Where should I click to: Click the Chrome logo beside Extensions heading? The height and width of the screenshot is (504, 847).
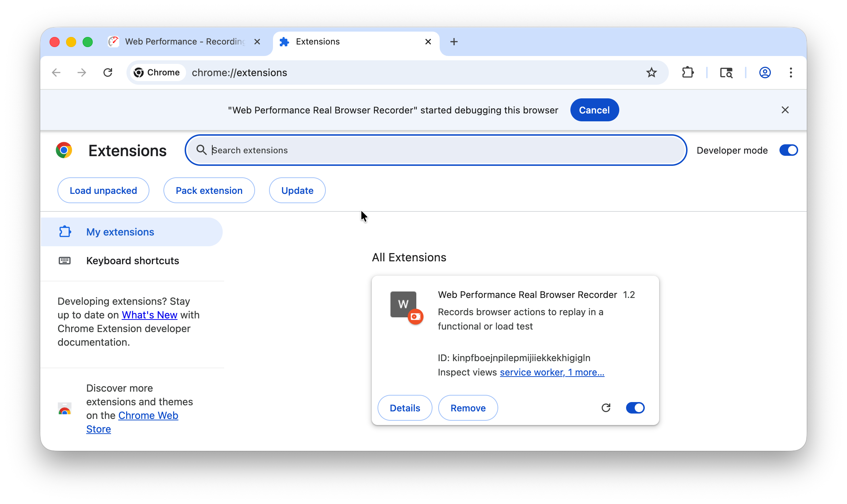(x=64, y=150)
